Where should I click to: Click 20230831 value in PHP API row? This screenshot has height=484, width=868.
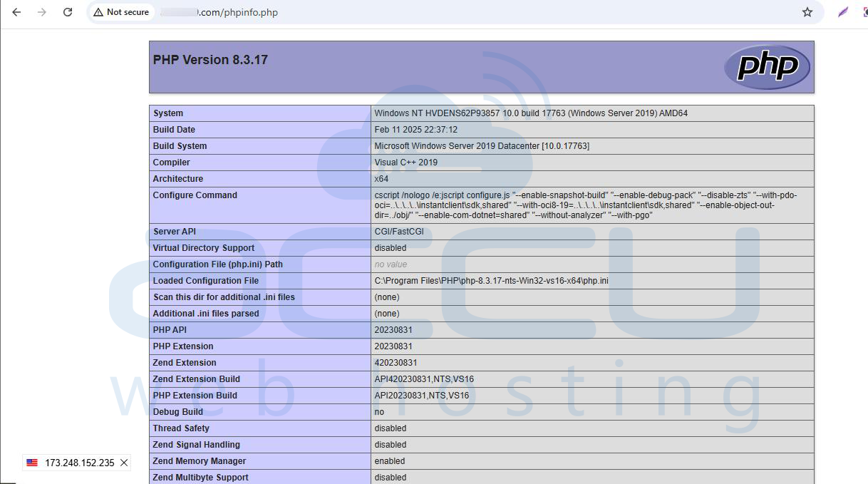tap(393, 330)
